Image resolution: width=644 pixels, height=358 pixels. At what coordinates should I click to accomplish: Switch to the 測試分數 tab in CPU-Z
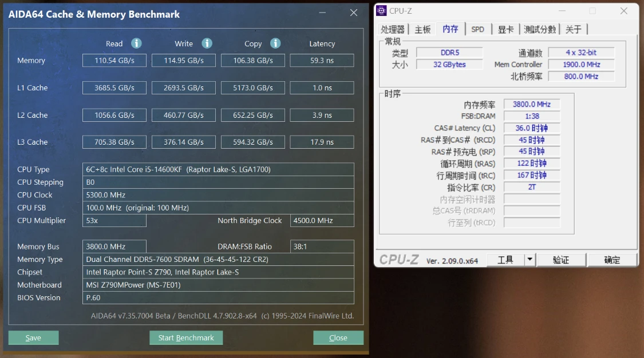coord(540,29)
